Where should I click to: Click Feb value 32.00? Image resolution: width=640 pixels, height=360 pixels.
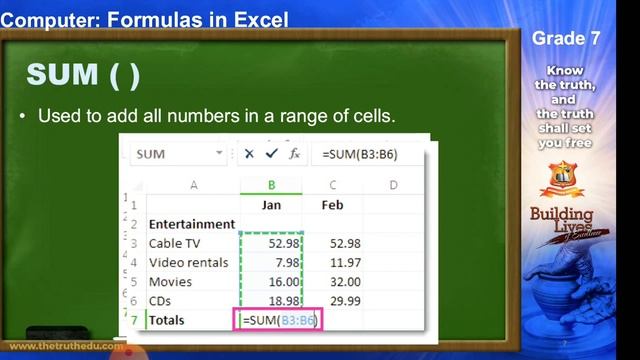click(x=333, y=282)
